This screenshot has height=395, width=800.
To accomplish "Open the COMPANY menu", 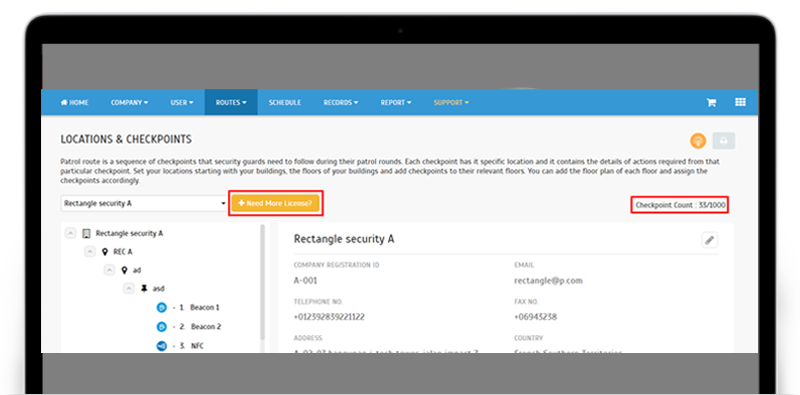I will [x=130, y=103].
